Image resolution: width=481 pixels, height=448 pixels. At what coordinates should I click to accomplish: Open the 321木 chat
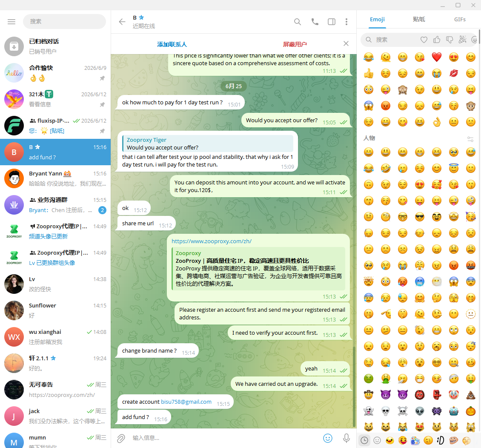(55, 99)
